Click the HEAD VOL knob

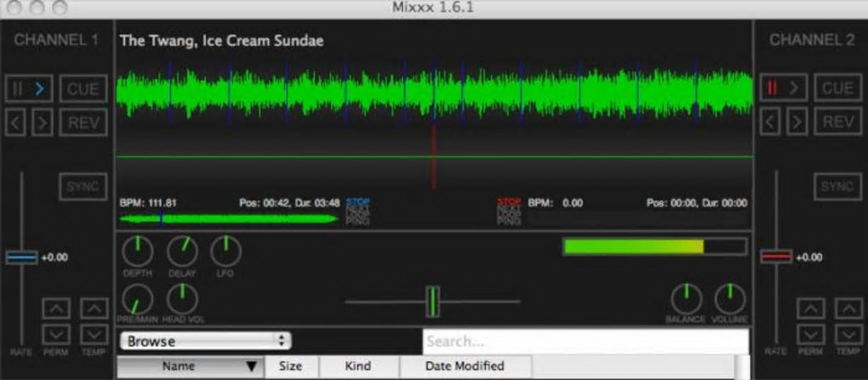click(182, 299)
